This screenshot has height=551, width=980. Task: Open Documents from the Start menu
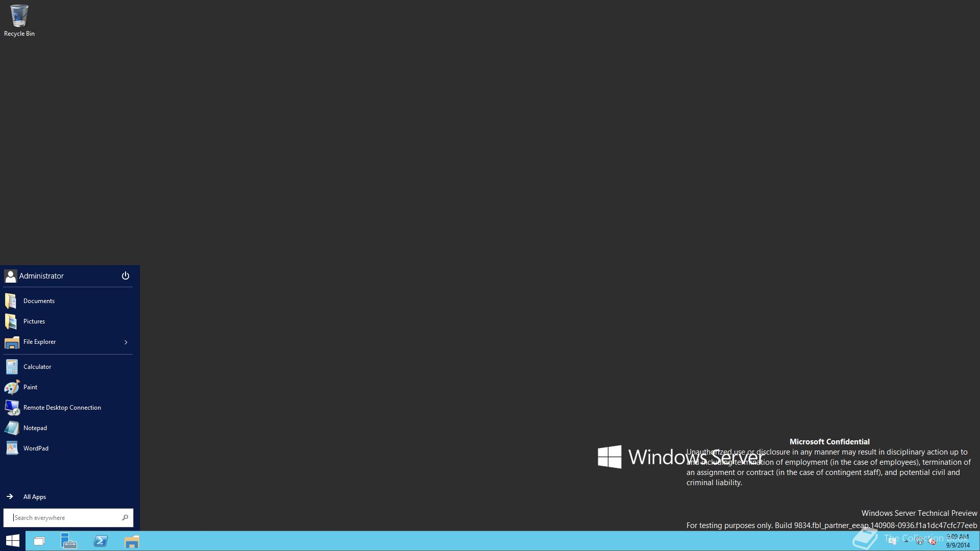(x=68, y=301)
